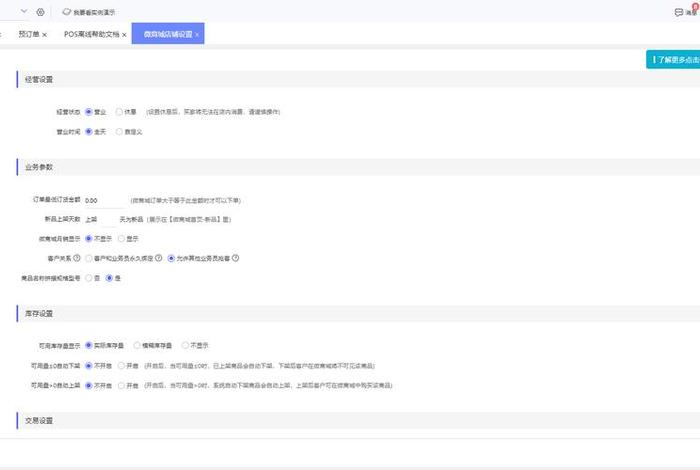Switch to the 预订单 tab

(x=28, y=35)
